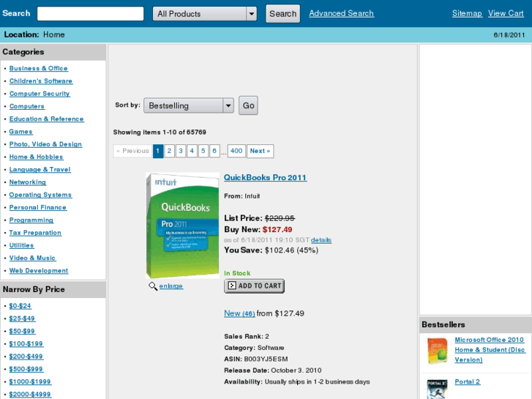
Task: Narrow results to $0-$24
Action: (x=20, y=305)
